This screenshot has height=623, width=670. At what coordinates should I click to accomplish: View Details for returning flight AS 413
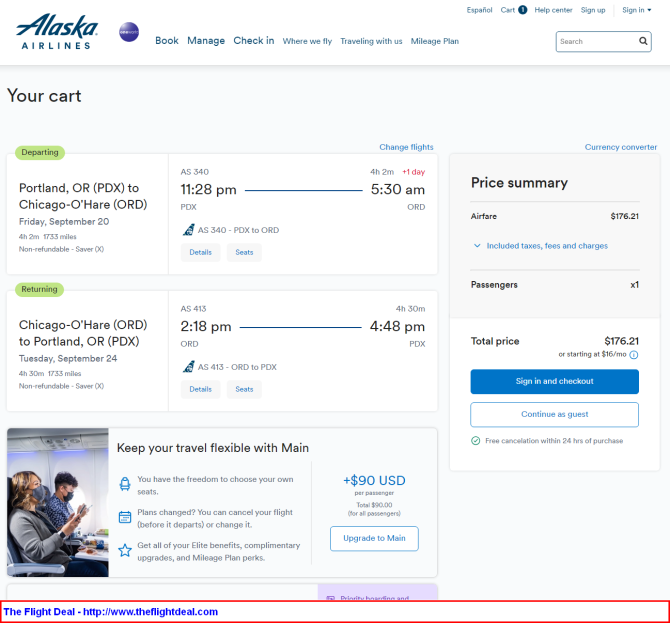coord(200,389)
